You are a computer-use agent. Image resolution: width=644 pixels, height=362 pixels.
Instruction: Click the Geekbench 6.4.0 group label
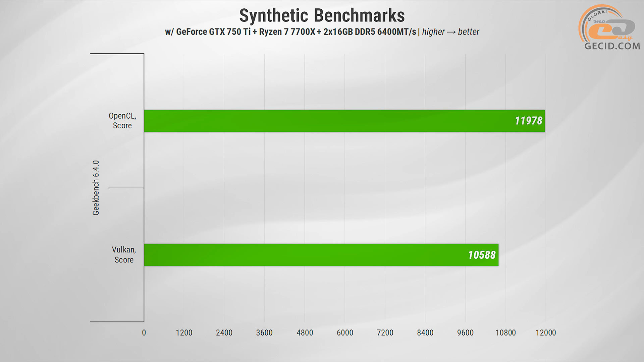96,188
